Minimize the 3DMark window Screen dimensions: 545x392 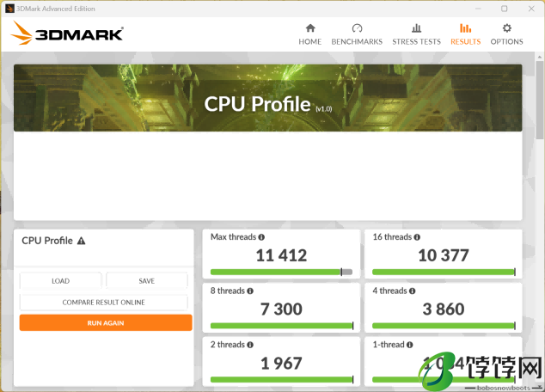pos(478,9)
